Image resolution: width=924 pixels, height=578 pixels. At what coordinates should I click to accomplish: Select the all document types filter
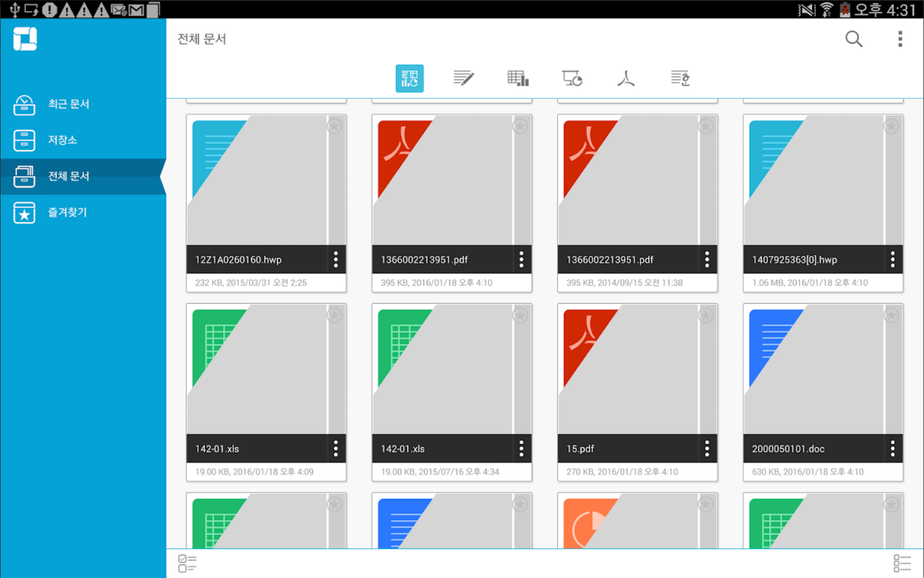(x=410, y=78)
